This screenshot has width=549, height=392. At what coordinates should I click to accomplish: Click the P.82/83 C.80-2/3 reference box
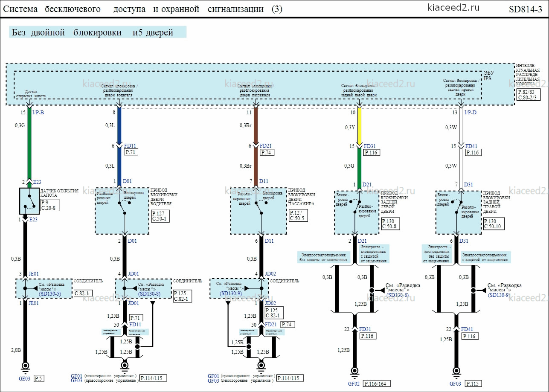pyautogui.click(x=528, y=94)
